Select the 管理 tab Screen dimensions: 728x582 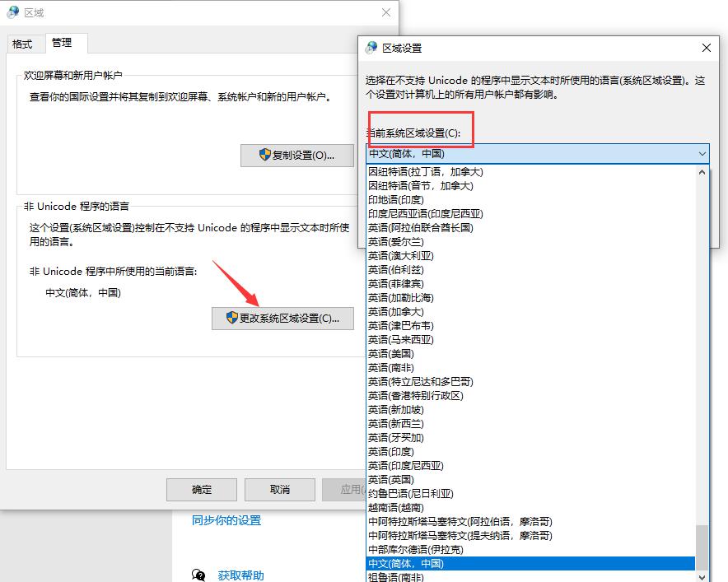[62, 43]
